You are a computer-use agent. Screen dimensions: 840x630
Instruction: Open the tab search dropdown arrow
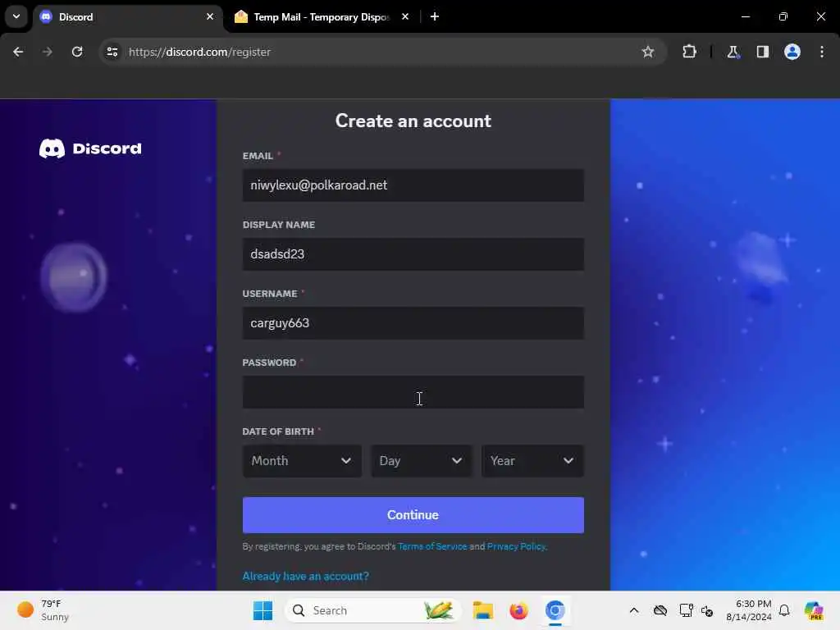[16, 16]
